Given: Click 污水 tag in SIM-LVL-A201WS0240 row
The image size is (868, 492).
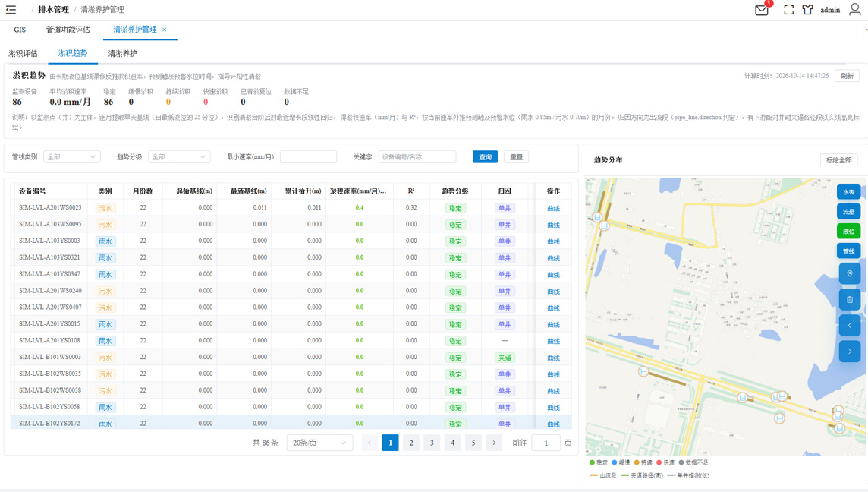Looking at the screenshot, I should (x=105, y=292).
